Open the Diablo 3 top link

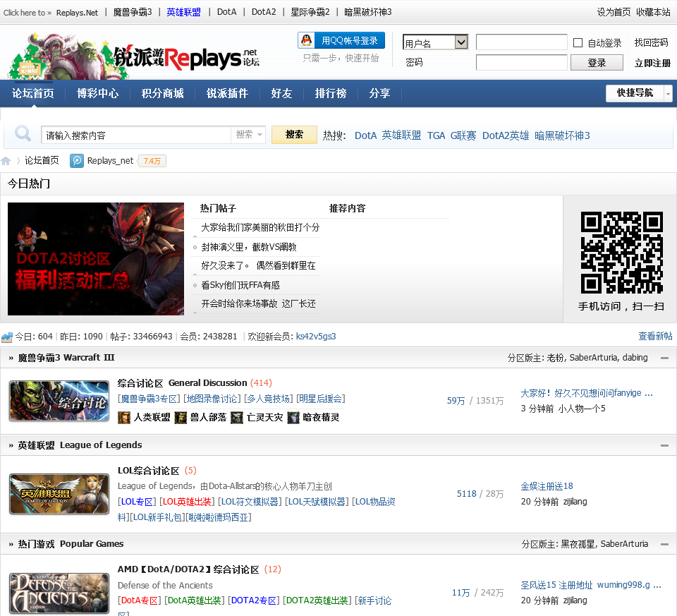click(x=368, y=12)
